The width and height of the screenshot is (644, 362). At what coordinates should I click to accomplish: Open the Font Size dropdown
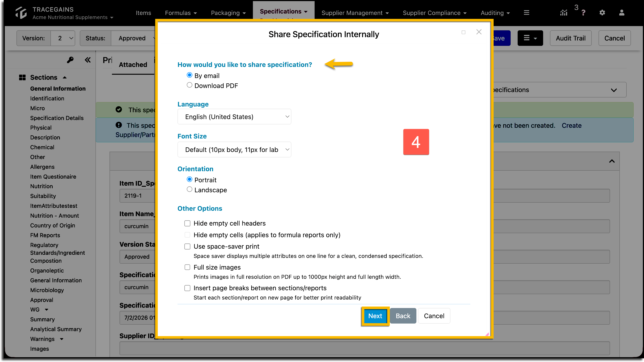pyautogui.click(x=234, y=149)
